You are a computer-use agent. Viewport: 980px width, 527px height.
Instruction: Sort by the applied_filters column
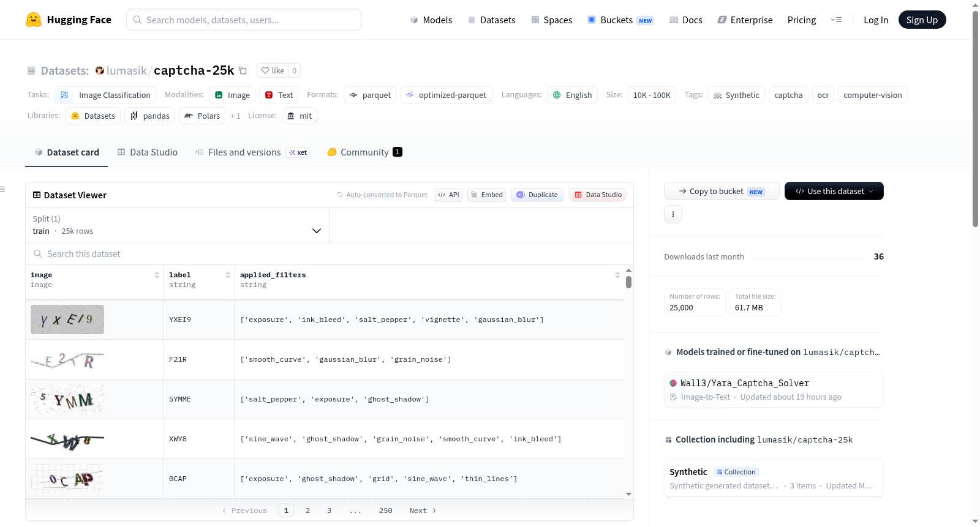click(617, 275)
